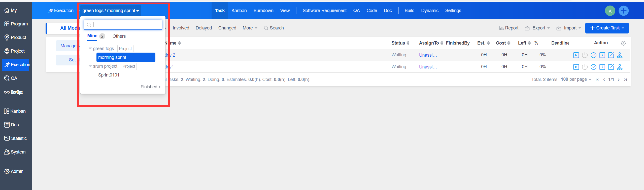Open the Burndown tab in the top navigation
The height and width of the screenshot is (190, 644).
[x=263, y=11]
